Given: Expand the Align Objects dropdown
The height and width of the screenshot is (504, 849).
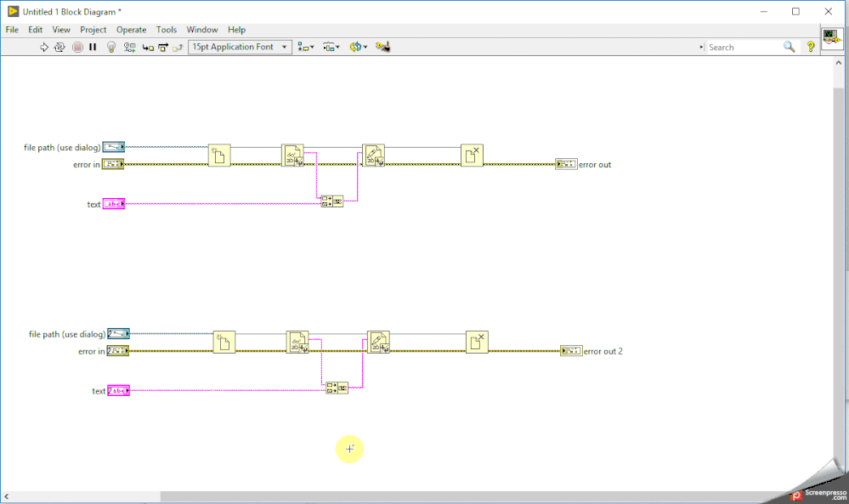Looking at the screenshot, I should 306,48.
